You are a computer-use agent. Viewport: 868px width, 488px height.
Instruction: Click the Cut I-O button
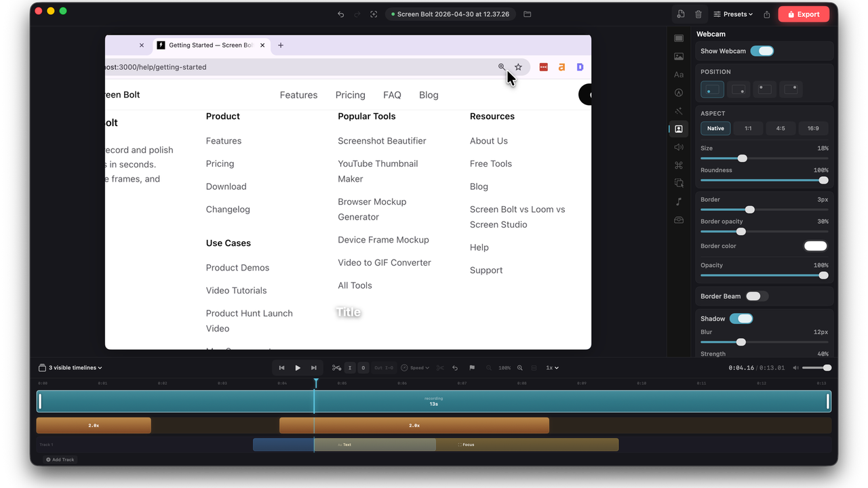click(384, 368)
